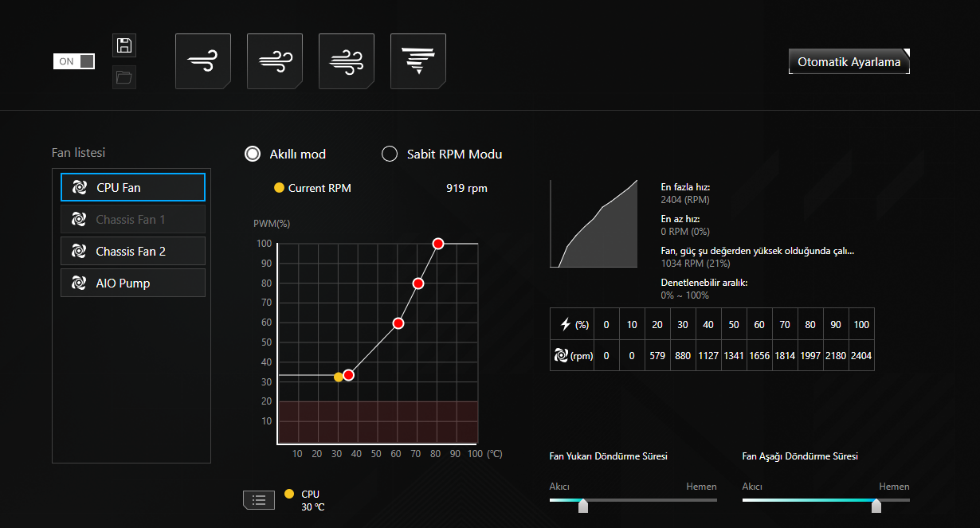The width and height of the screenshot is (980, 528).
Task: Click the 1034 RPM (21%) value text
Action: pos(696,263)
